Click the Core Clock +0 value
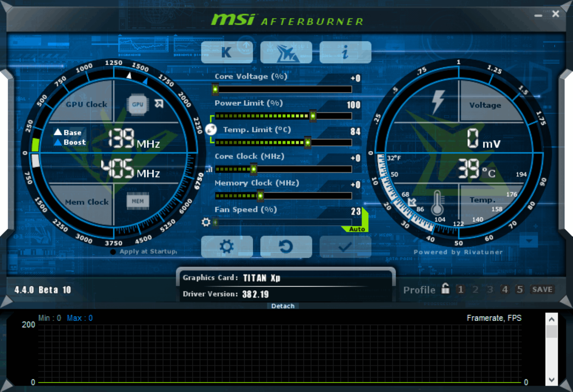The height and width of the screenshot is (392, 573). [x=356, y=158]
